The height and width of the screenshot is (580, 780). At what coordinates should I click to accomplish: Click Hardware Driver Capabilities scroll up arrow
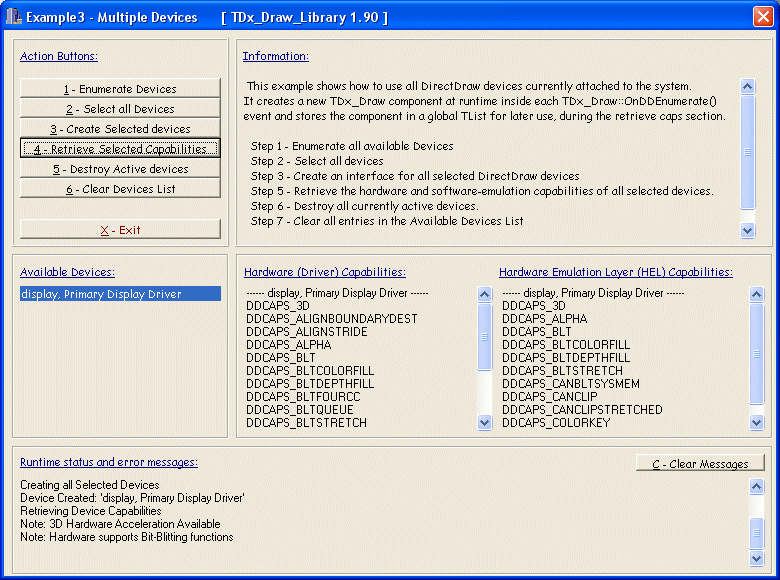click(485, 295)
